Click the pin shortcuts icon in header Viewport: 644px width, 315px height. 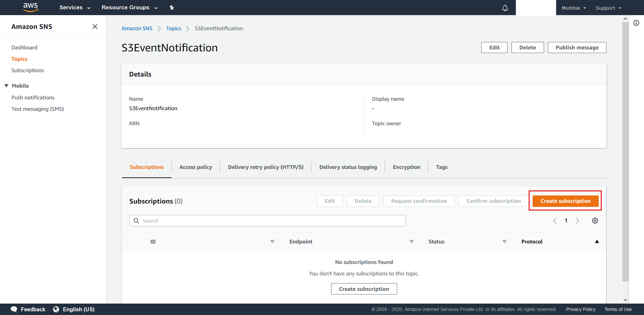[x=172, y=8]
